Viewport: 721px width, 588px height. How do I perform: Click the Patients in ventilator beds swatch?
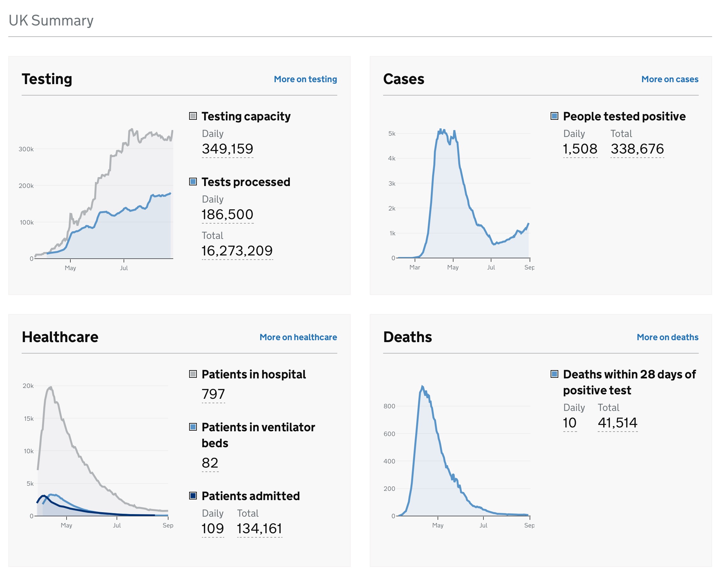(x=193, y=427)
